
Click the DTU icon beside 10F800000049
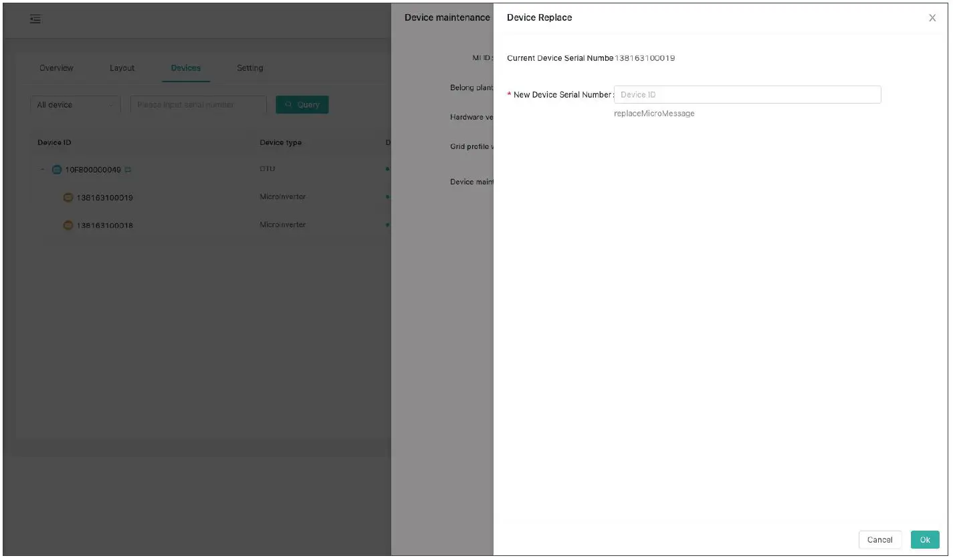coord(57,170)
